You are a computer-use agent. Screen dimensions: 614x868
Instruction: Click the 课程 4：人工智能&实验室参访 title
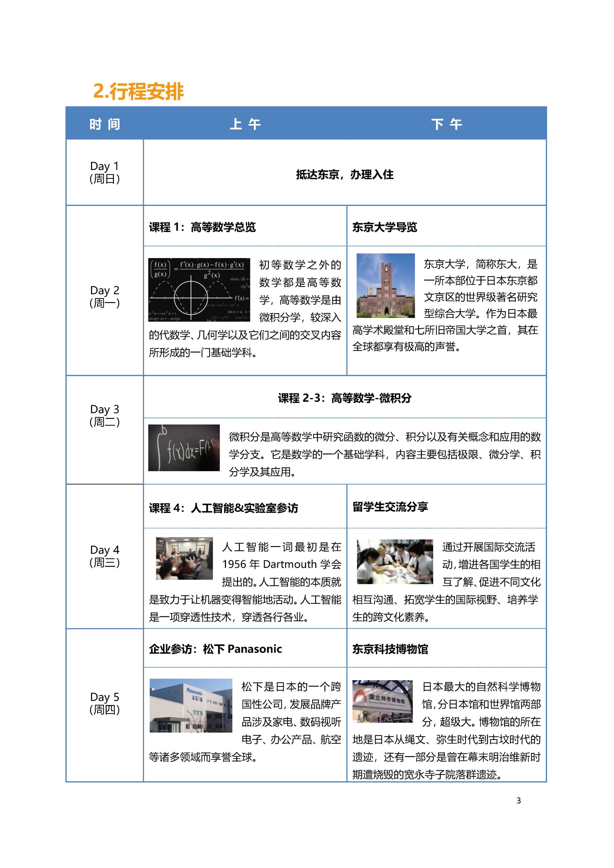(x=223, y=508)
